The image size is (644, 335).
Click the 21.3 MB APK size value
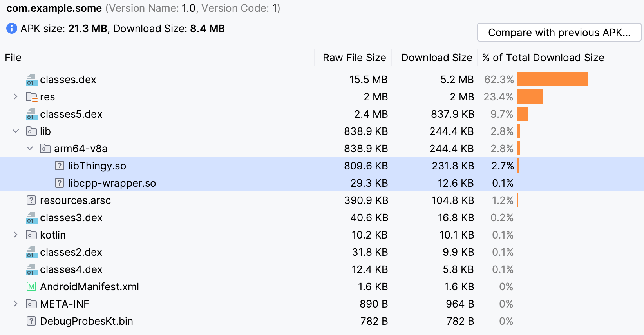[x=88, y=29]
